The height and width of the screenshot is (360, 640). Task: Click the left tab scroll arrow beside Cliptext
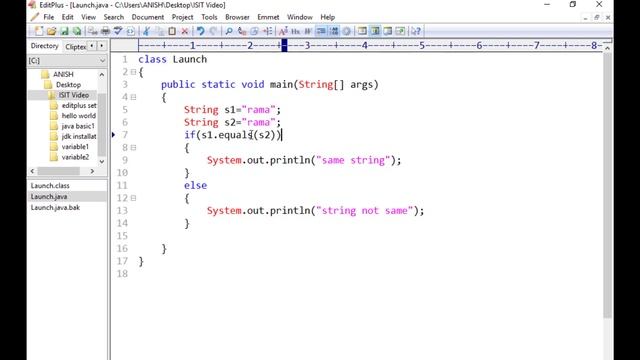[x=92, y=46]
